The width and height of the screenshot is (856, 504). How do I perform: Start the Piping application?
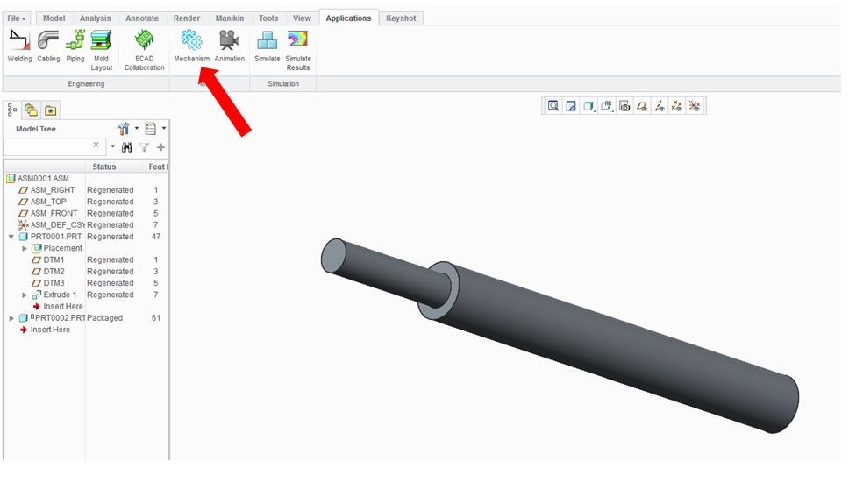75,46
